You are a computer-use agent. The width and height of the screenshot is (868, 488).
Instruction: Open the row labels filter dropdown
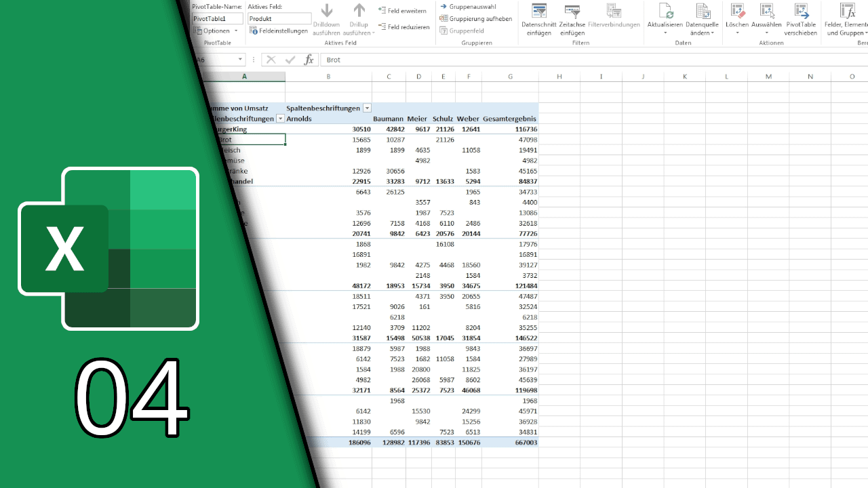point(280,119)
